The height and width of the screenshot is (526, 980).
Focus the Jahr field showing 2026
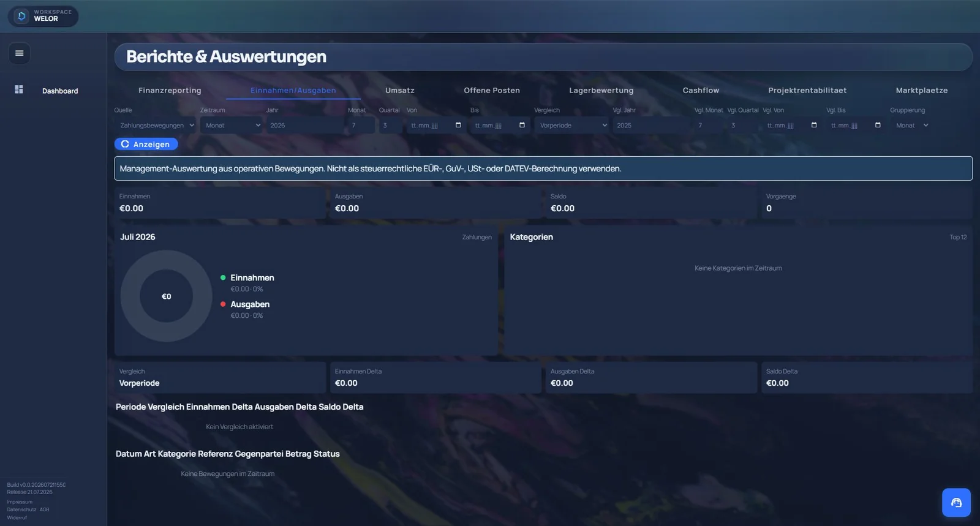click(x=305, y=126)
